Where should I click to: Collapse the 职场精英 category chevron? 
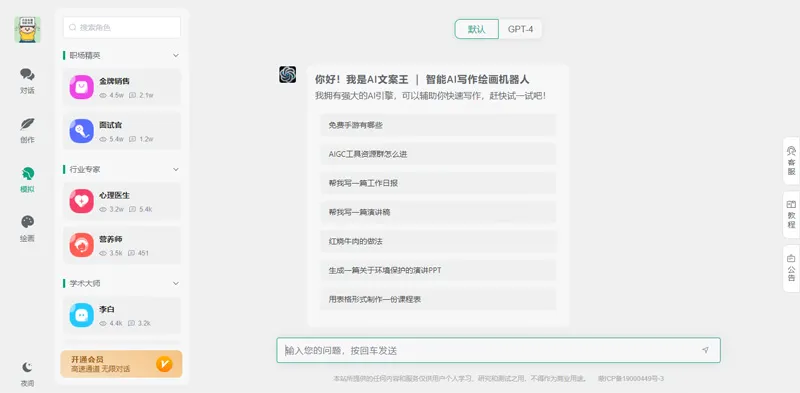point(176,55)
